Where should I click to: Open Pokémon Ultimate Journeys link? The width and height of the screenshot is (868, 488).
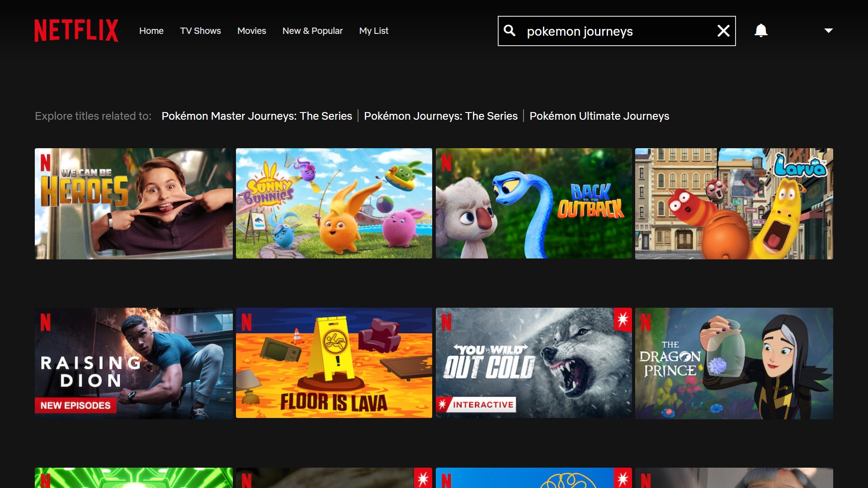[599, 116]
